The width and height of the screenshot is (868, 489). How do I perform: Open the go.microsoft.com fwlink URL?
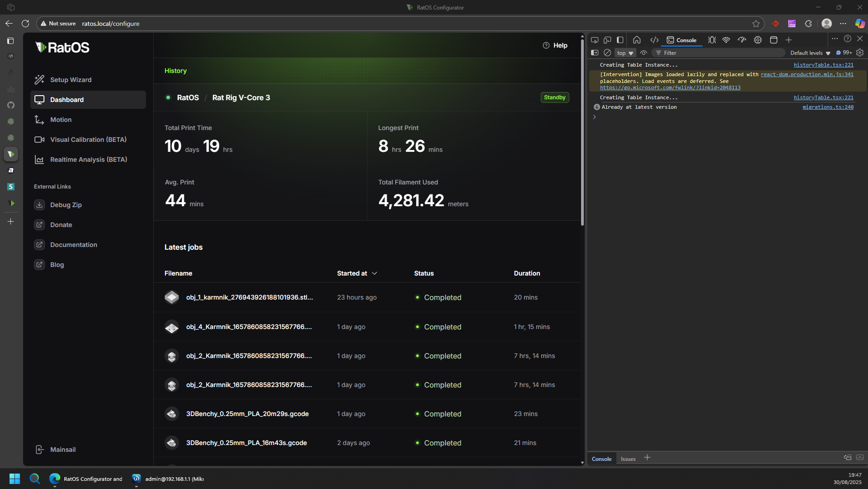click(670, 88)
